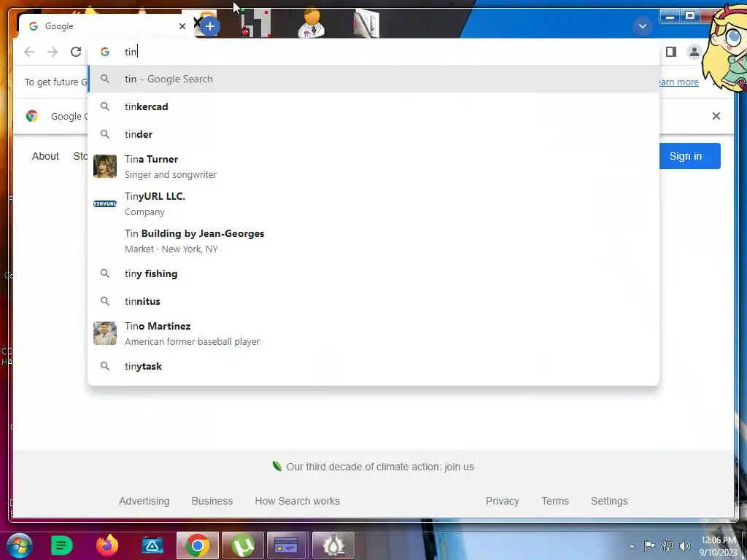Open the network status tray icon
The height and width of the screenshot is (560, 747).
tap(667, 546)
